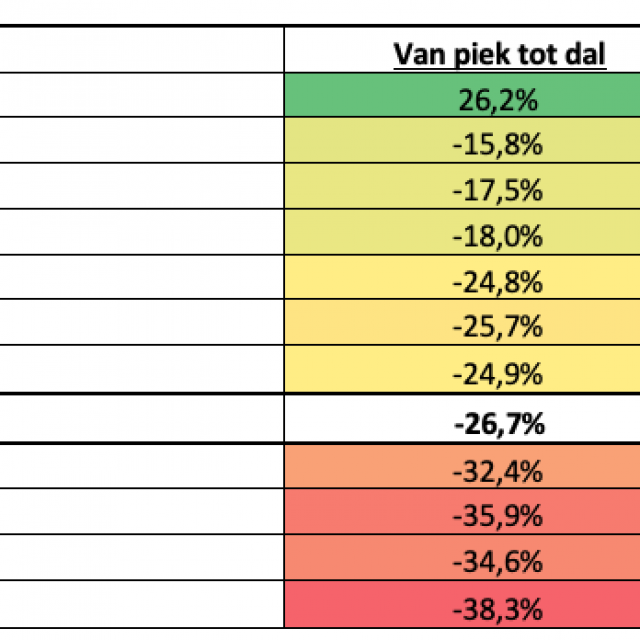Select the empty cell left of -38,3%
The width and height of the screenshot is (640, 640).
coord(142,606)
